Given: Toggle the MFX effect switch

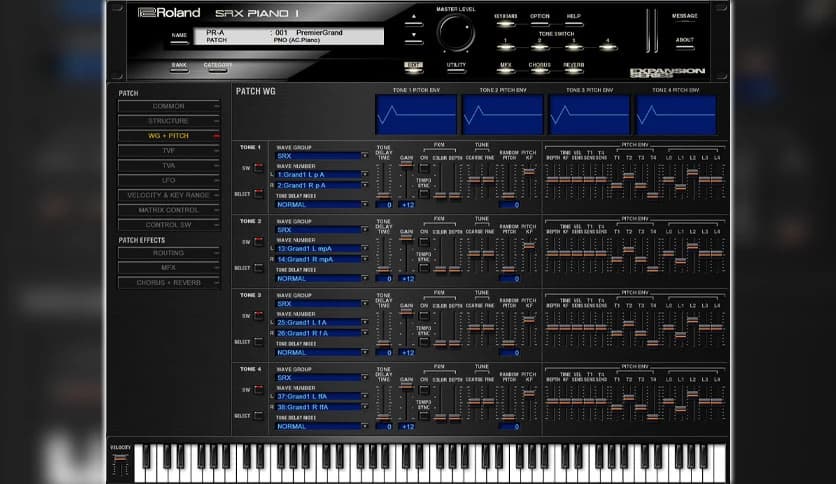Looking at the screenshot, I should [505, 70].
